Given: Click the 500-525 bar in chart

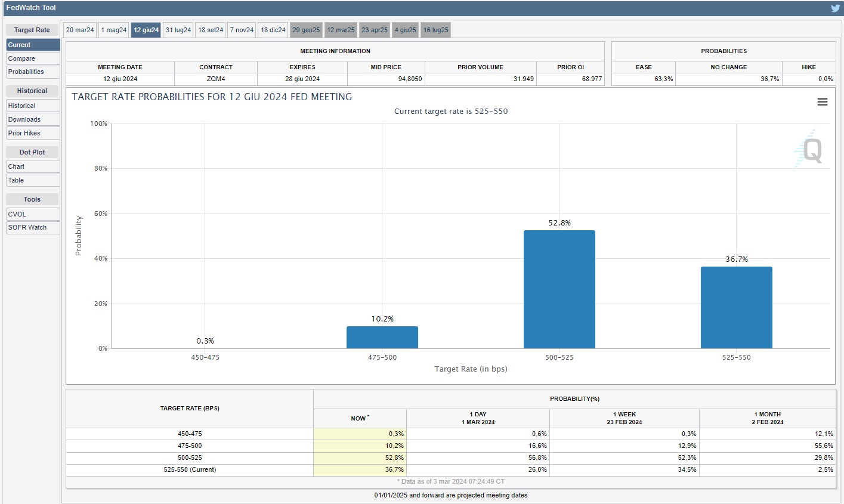Looking at the screenshot, I should 559,289.
